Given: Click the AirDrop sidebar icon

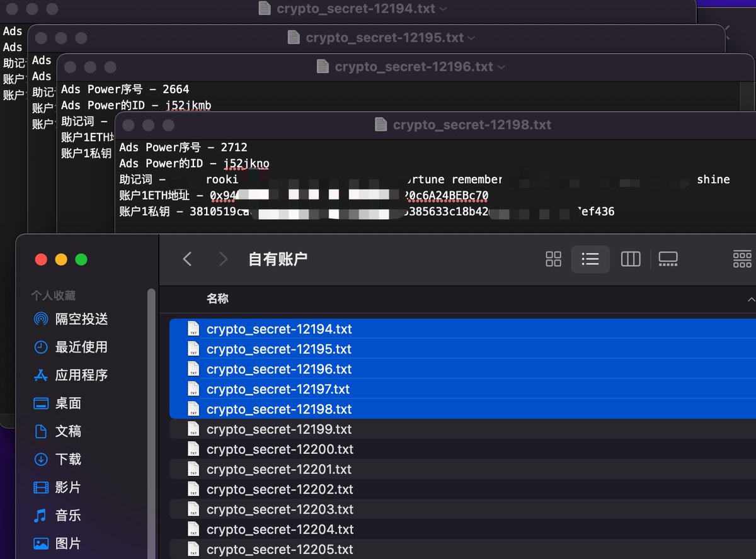Looking at the screenshot, I should click(x=40, y=319).
